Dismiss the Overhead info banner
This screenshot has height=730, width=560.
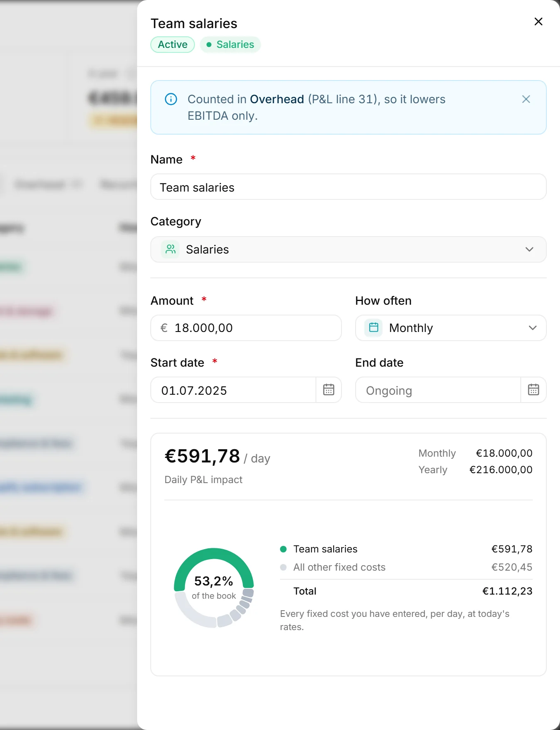tap(526, 99)
